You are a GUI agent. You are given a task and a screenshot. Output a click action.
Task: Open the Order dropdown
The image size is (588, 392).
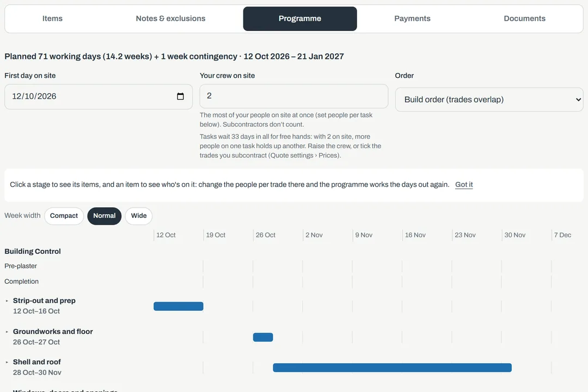coord(489,100)
